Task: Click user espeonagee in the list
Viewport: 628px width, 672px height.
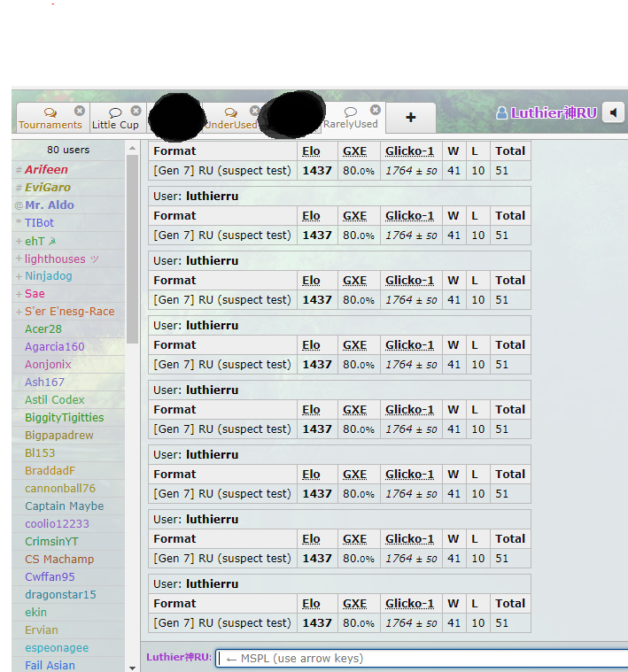Action: tap(57, 647)
